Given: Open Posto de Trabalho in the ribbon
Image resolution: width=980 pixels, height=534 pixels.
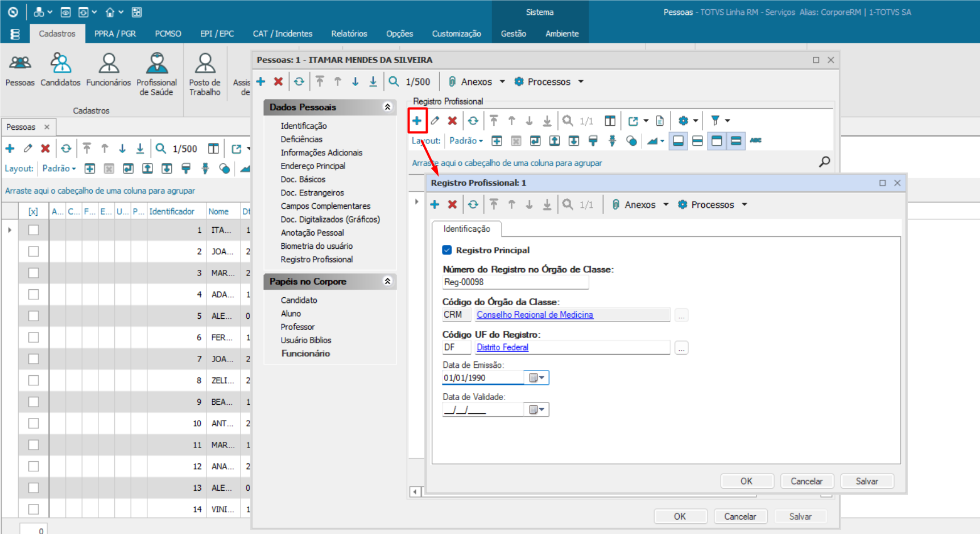Looking at the screenshot, I should pyautogui.click(x=205, y=74).
